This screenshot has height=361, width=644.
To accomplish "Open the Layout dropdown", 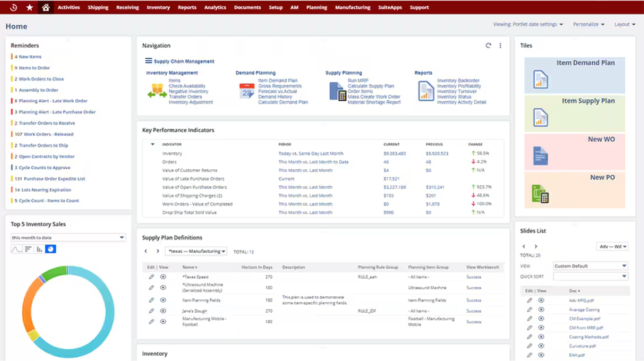I will [x=625, y=24].
